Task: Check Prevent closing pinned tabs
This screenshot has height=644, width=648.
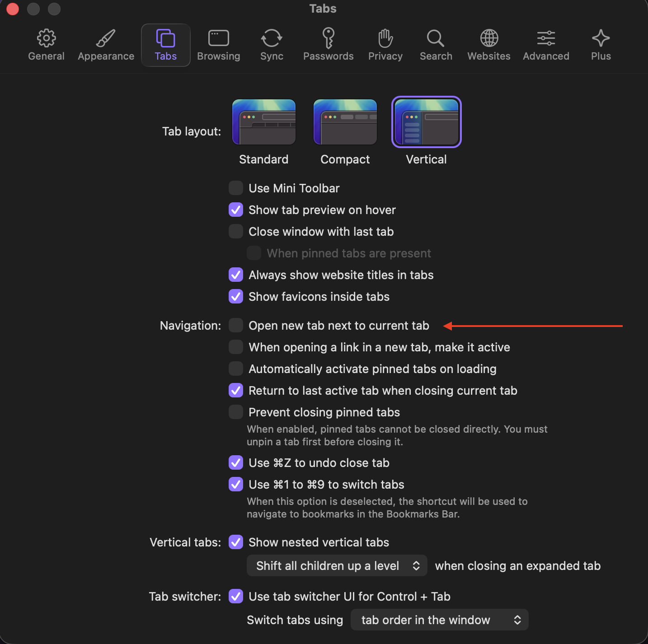Action: (236, 412)
